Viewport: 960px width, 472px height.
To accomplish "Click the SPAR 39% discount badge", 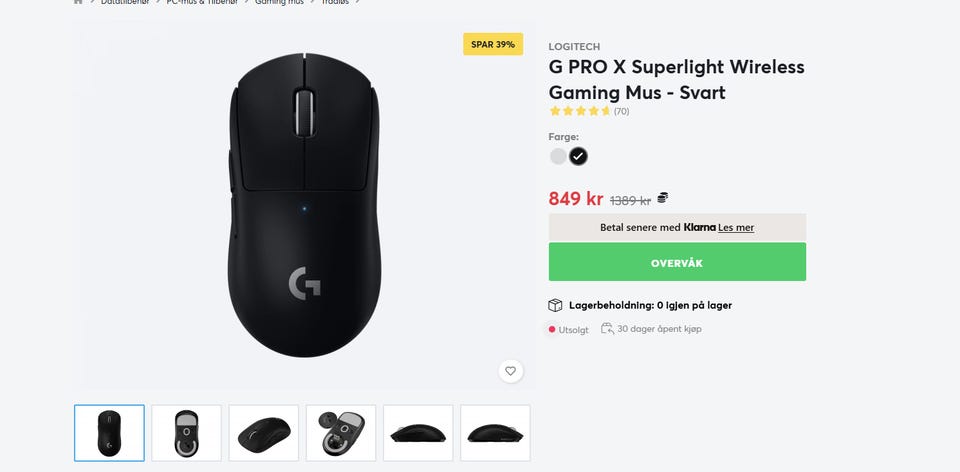I will pos(493,44).
